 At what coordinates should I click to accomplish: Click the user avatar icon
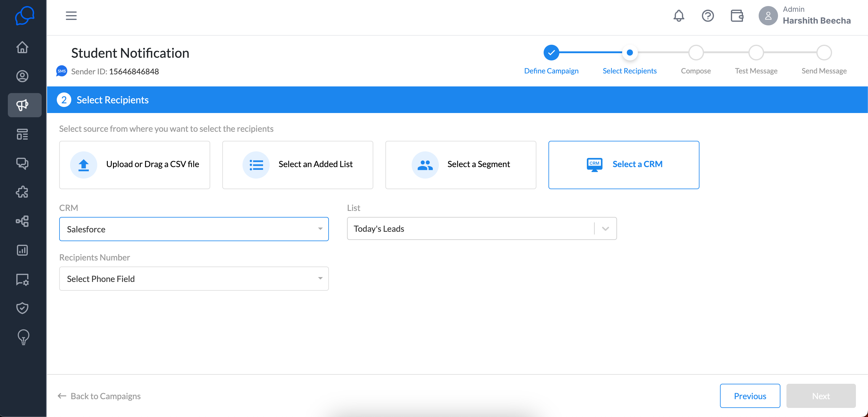pos(768,15)
